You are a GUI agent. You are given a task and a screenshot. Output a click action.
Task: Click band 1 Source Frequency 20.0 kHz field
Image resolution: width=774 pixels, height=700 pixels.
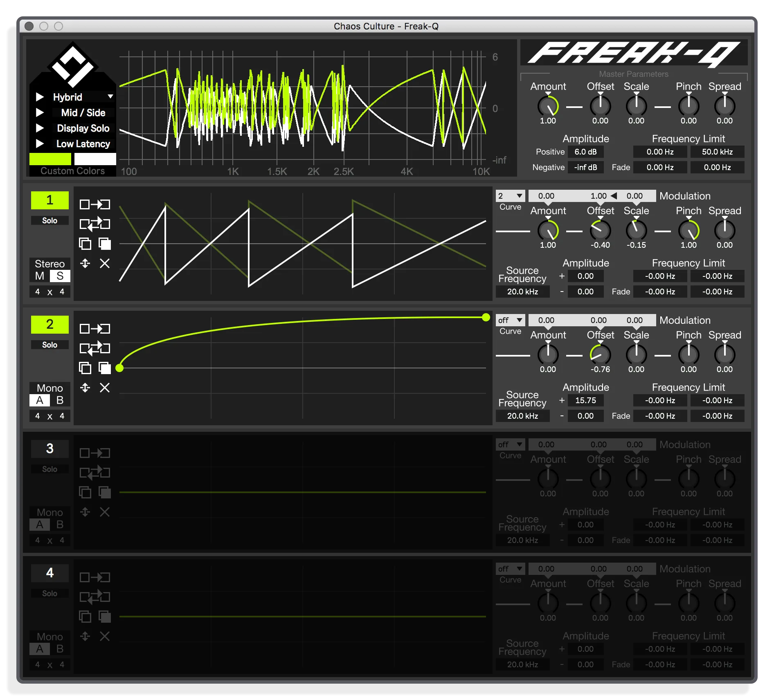tap(522, 292)
